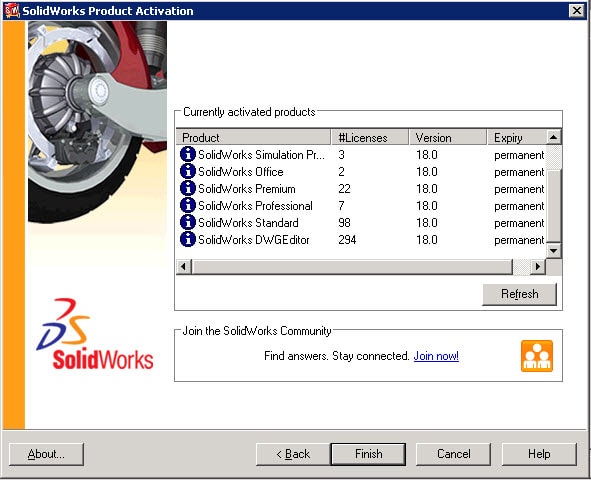Screen dimensions: 591x480
Task: Click the horizontal scrollbar thumb in the product list
Action: tap(352, 267)
